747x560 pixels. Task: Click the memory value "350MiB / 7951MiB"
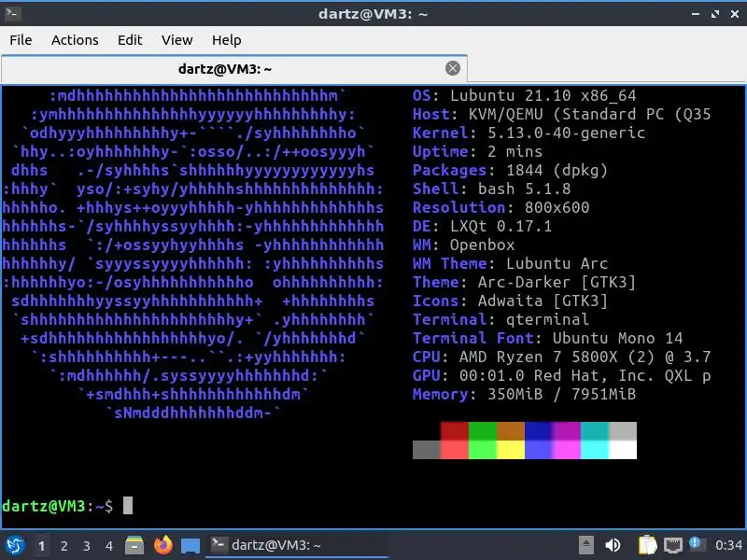pyautogui.click(x=562, y=394)
